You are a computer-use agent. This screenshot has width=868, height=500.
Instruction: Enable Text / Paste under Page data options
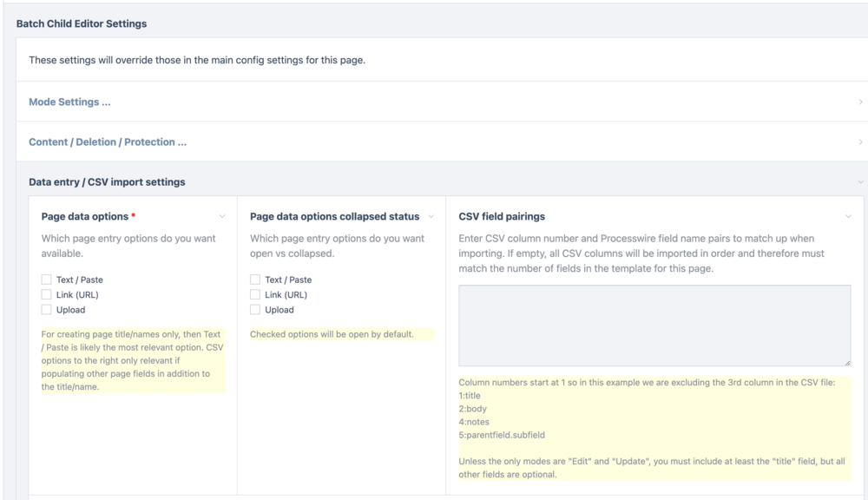click(47, 280)
